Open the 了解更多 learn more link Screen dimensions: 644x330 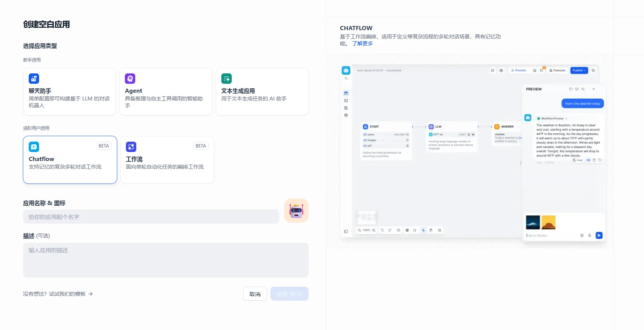click(362, 44)
